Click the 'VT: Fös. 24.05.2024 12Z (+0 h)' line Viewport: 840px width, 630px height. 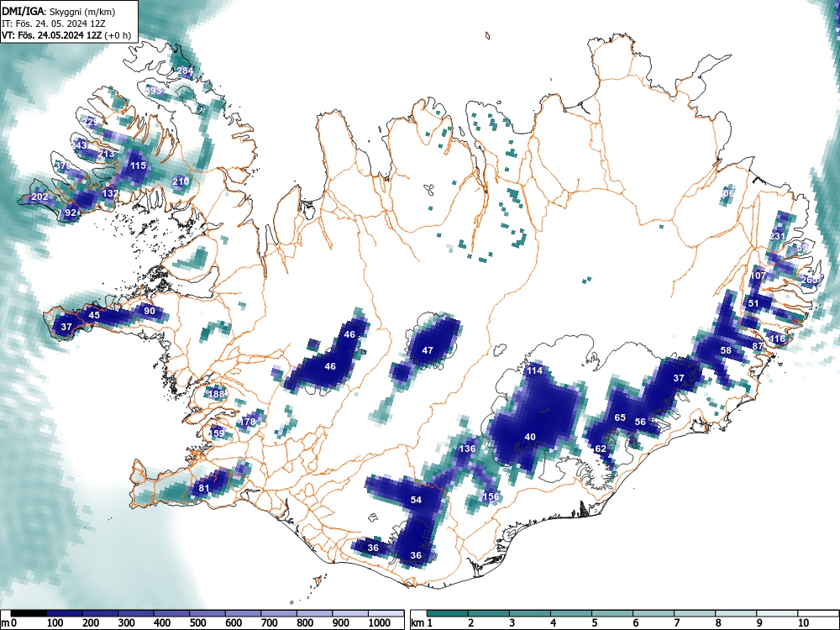(66, 35)
